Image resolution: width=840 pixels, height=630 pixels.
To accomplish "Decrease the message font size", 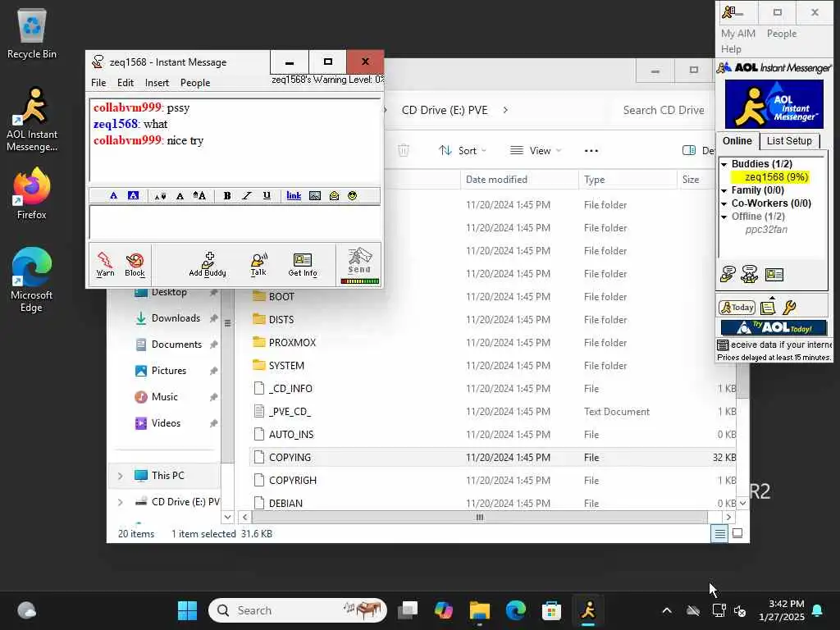I will pyautogui.click(x=160, y=196).
